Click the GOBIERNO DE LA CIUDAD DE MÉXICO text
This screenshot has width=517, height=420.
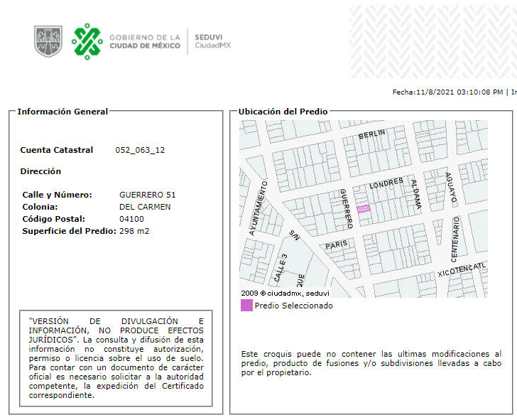click(145, 41)
